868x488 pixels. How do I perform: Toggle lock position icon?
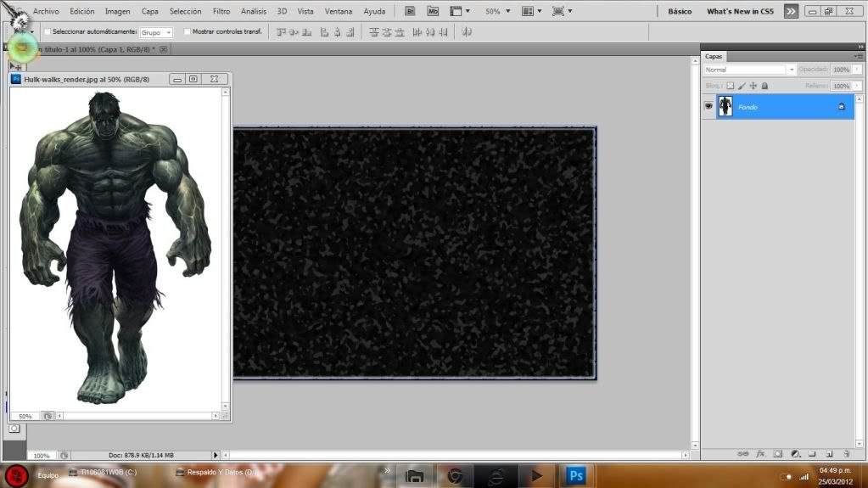pyautogui.click(x=753, y=86)
